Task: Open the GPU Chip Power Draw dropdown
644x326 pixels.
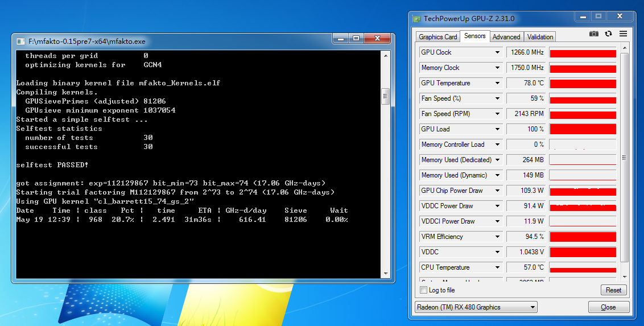Action: (x=497, y=191)
